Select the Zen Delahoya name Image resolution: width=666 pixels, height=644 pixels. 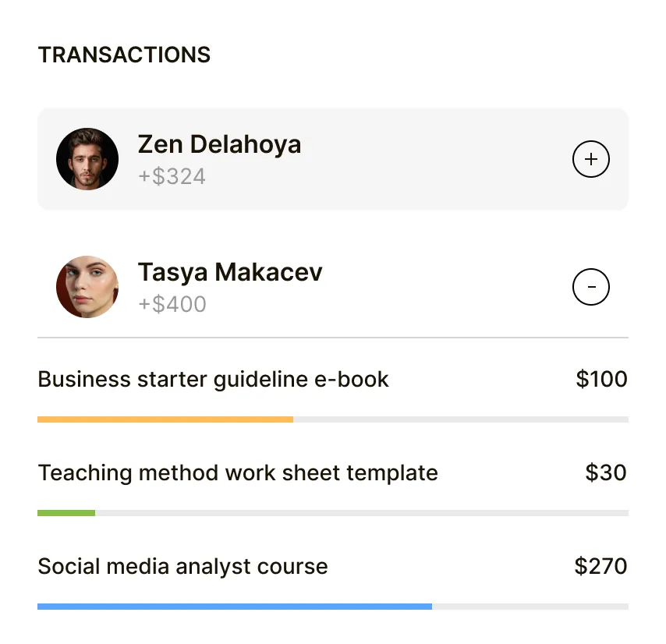(219, 144)
